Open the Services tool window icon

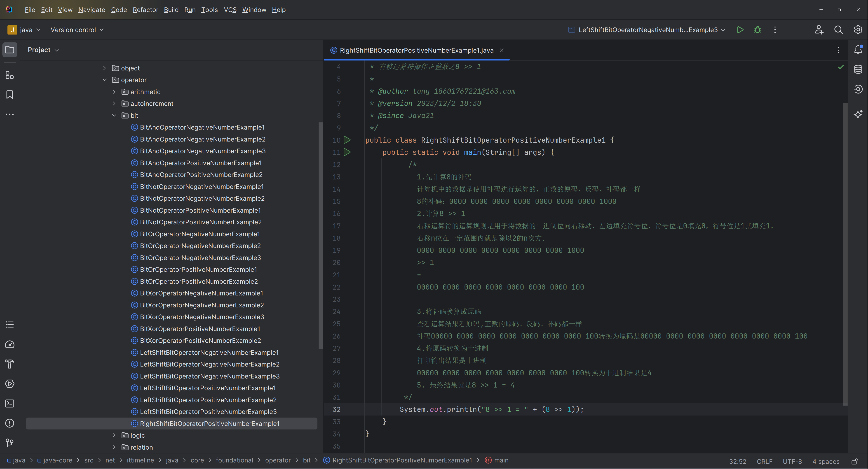10,384
